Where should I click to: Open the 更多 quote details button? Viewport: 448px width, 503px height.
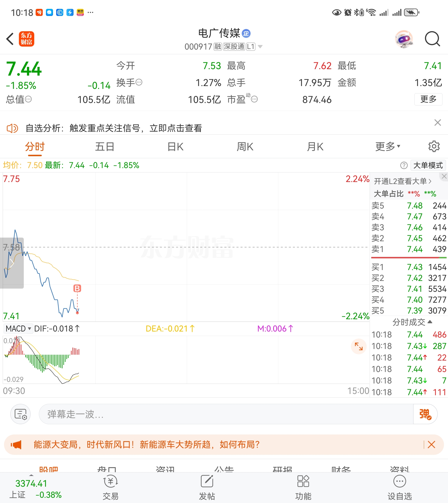428,99
